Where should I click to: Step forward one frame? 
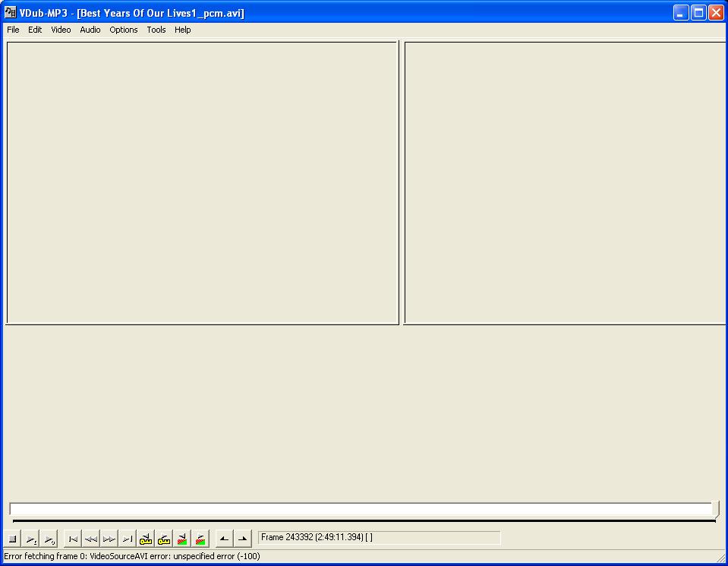[x=109, y=539]
